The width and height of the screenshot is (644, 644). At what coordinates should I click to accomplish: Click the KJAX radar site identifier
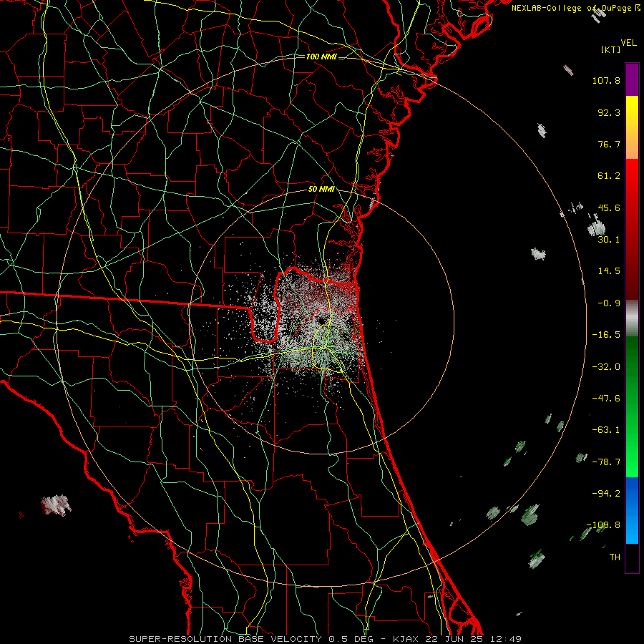pos(406,639)
